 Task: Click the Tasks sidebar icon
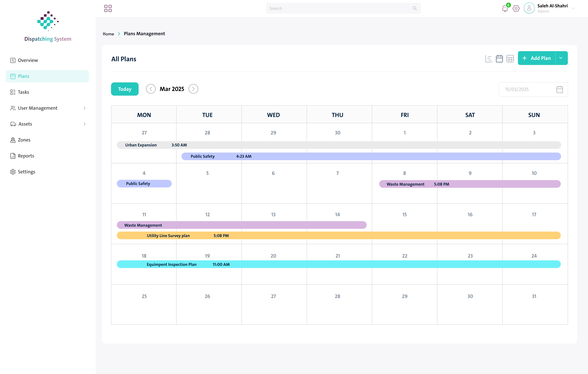(13, 92)
